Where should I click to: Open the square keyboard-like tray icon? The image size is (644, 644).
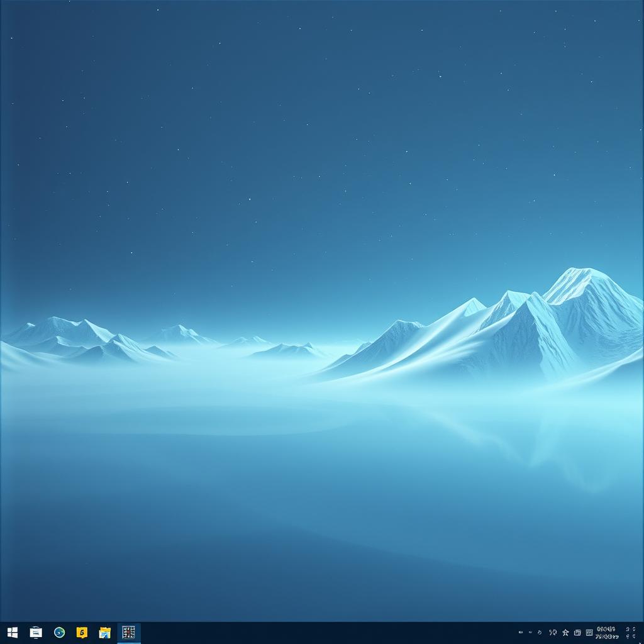[589, 633]
